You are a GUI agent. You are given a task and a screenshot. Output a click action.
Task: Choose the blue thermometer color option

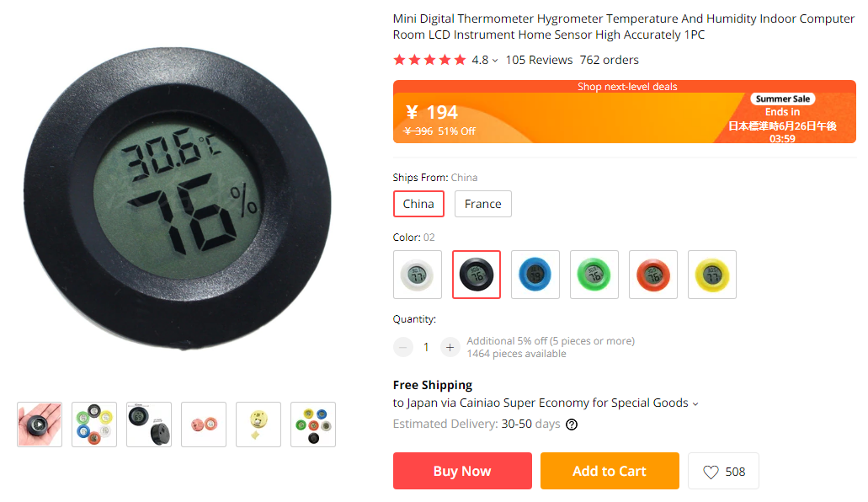pos(535,275)
